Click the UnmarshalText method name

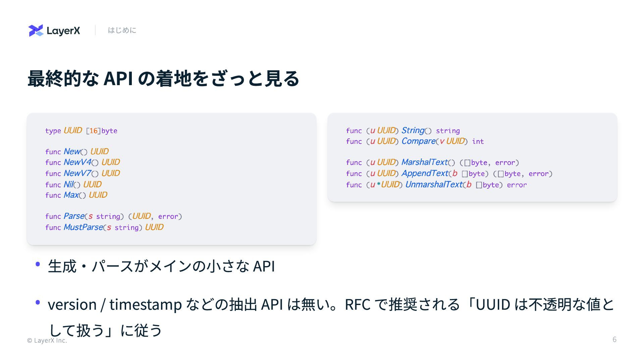pos(434,184)
